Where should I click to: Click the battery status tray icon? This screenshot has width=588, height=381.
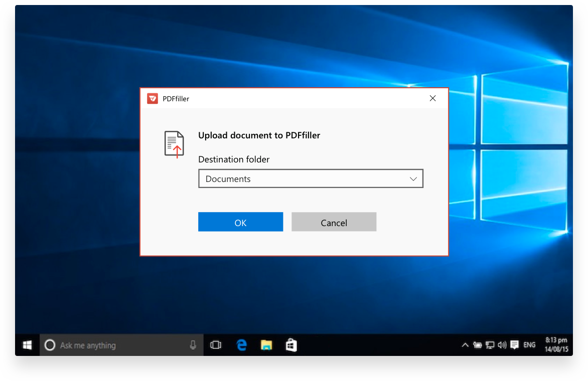click(x=478, y=345)
